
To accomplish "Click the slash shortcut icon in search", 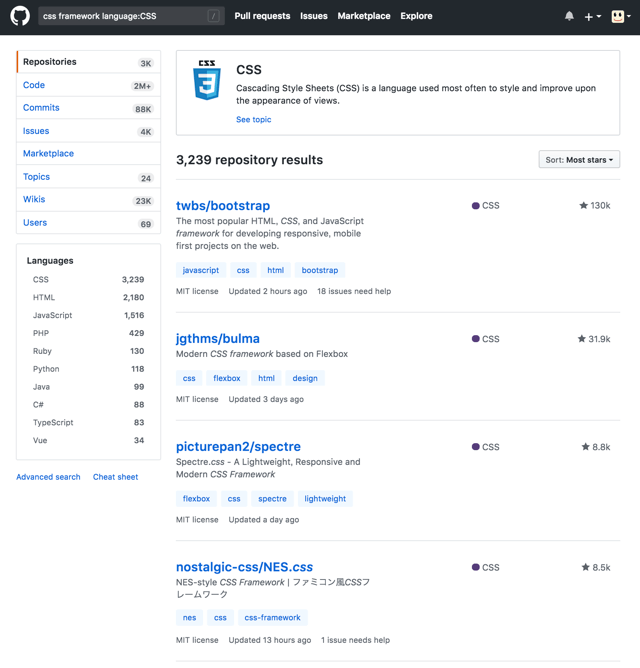I will (214, 16).
